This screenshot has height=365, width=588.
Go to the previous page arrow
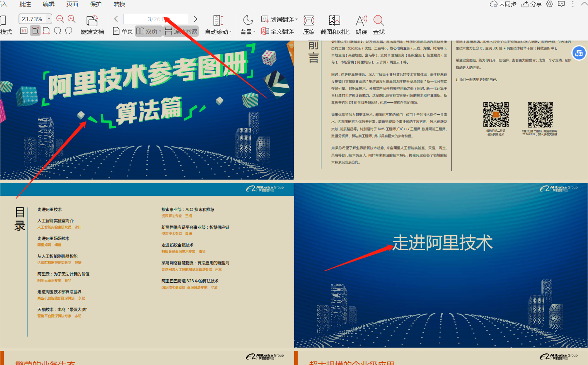116,19
